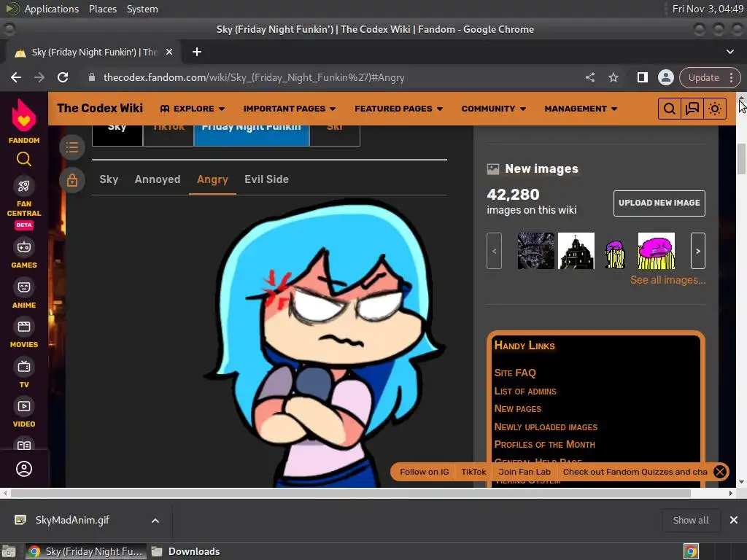The width and height of the screenshot is (747, 560).
Task: Share this page from address bar
Action: 589,77
